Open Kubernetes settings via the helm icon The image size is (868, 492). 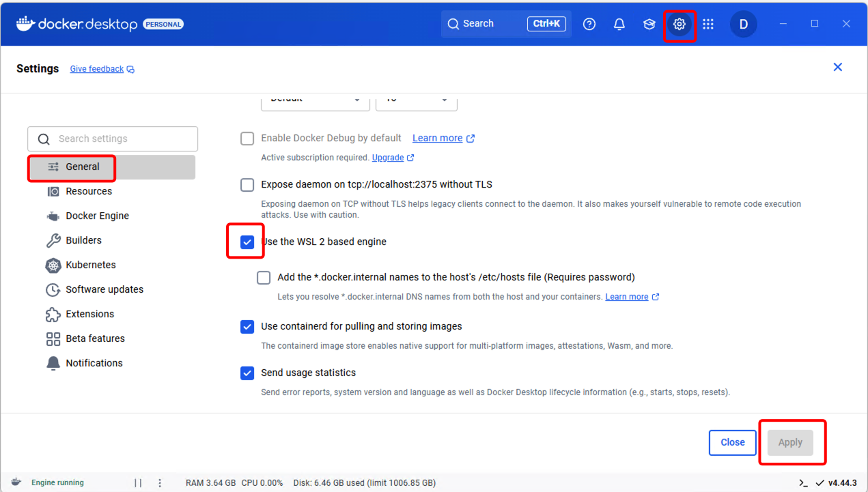point(53,265)
